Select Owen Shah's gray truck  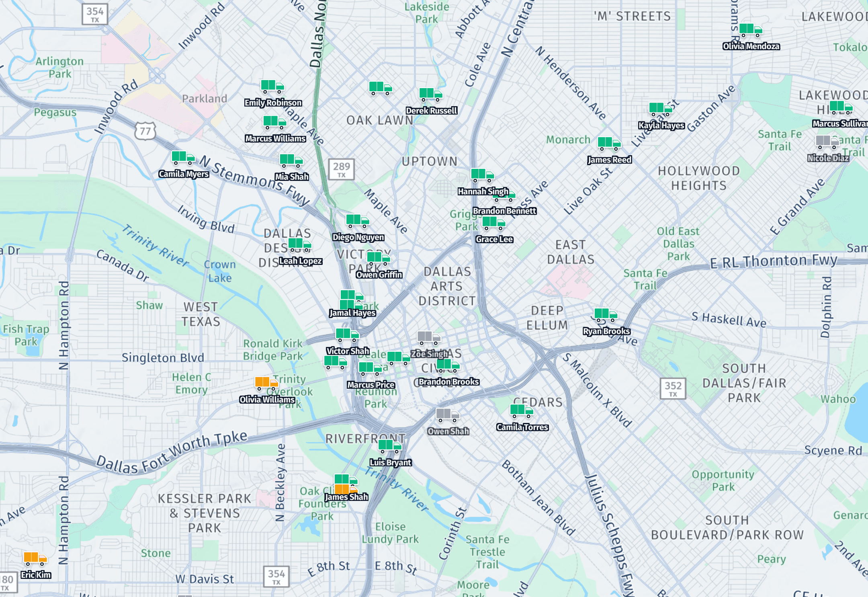(448, 415)
